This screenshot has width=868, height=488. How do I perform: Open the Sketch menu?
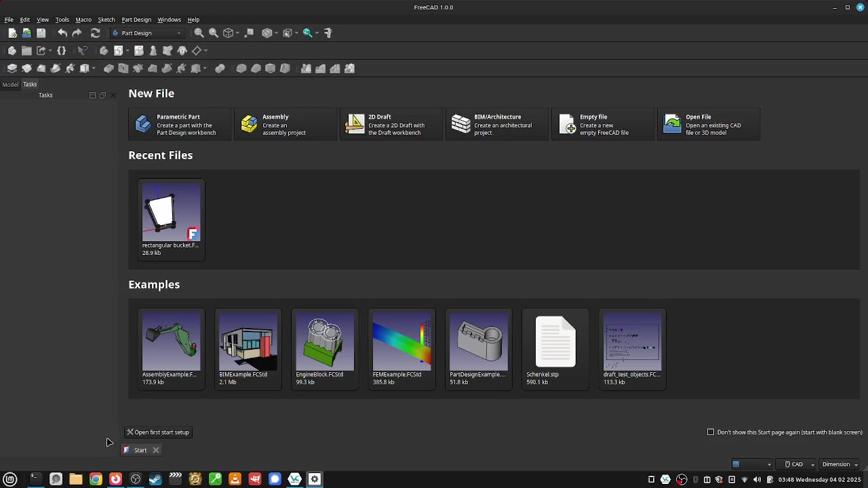106,20
